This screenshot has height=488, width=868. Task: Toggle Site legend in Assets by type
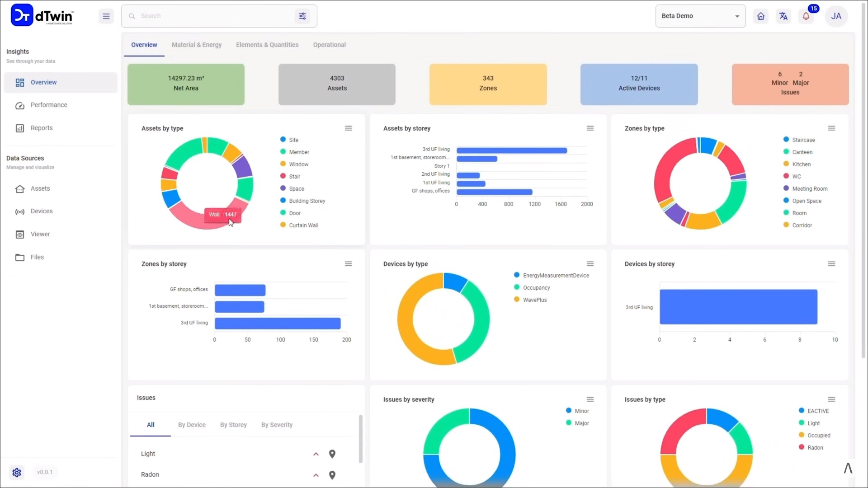[x=289, y=140]
